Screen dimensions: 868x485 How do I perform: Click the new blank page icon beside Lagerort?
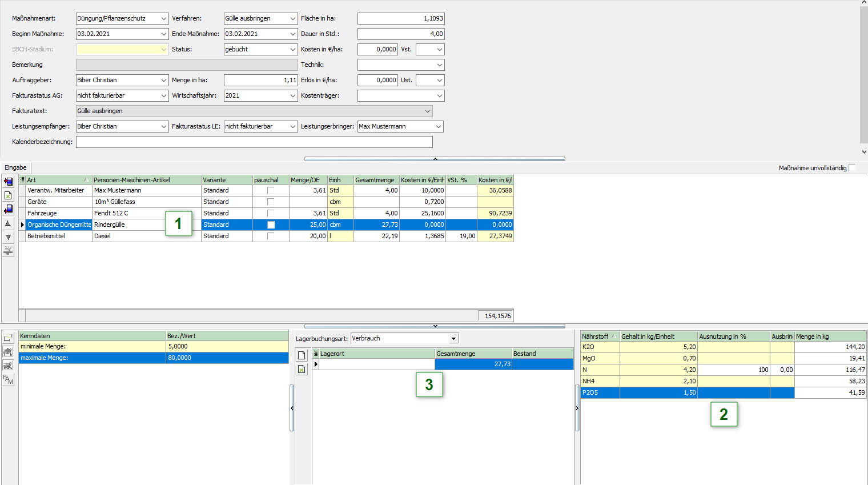(x=302, y=355)
